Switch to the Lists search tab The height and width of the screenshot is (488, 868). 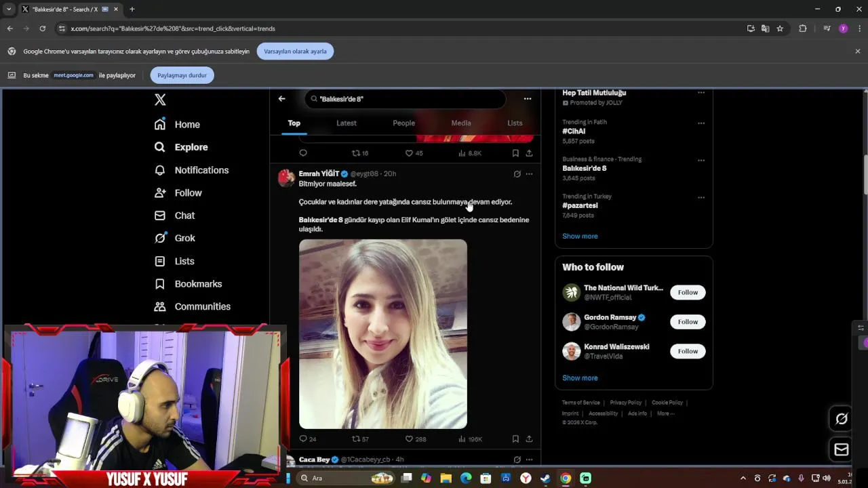(x=515, y=123)
